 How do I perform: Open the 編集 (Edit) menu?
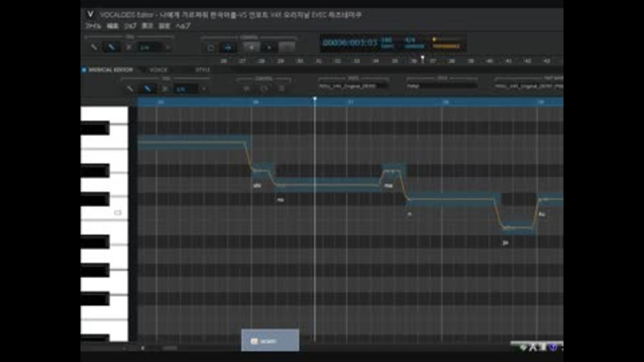113,26
